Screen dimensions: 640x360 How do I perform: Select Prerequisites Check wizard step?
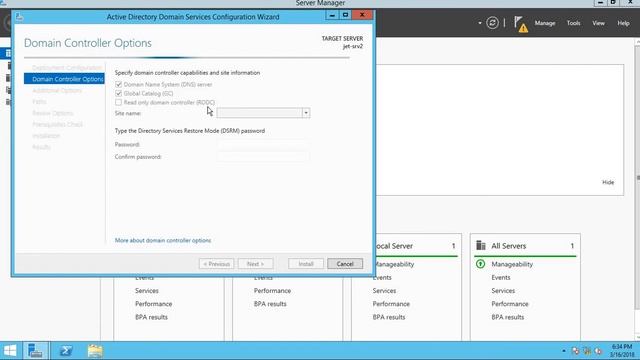click(58, 124)
